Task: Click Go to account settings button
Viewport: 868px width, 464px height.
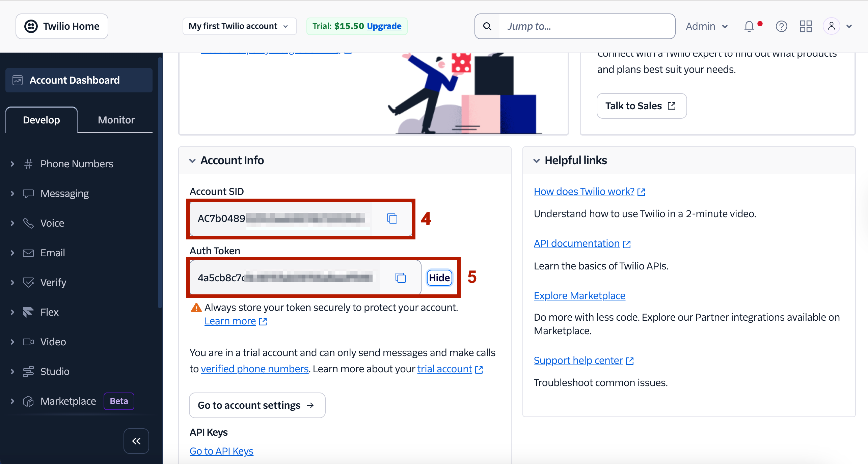Action: tap(257, 405)
